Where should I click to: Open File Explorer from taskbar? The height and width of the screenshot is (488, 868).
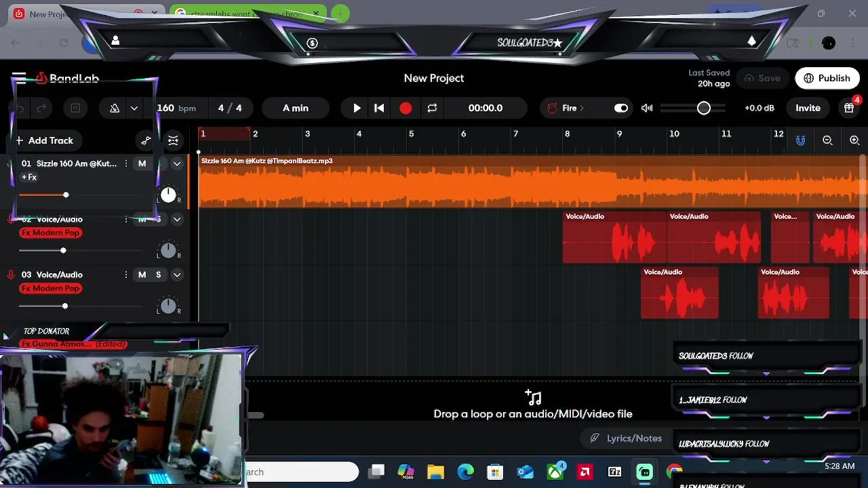(435, 472)
